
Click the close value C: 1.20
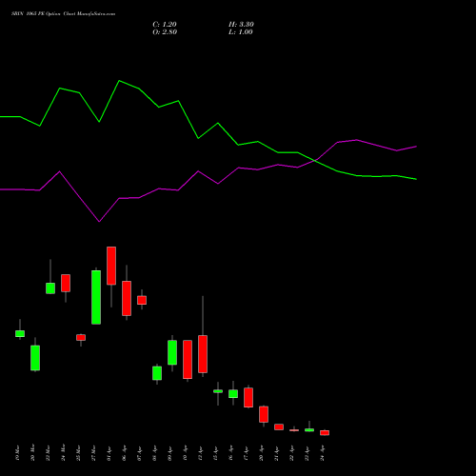[x=165, y=25]
